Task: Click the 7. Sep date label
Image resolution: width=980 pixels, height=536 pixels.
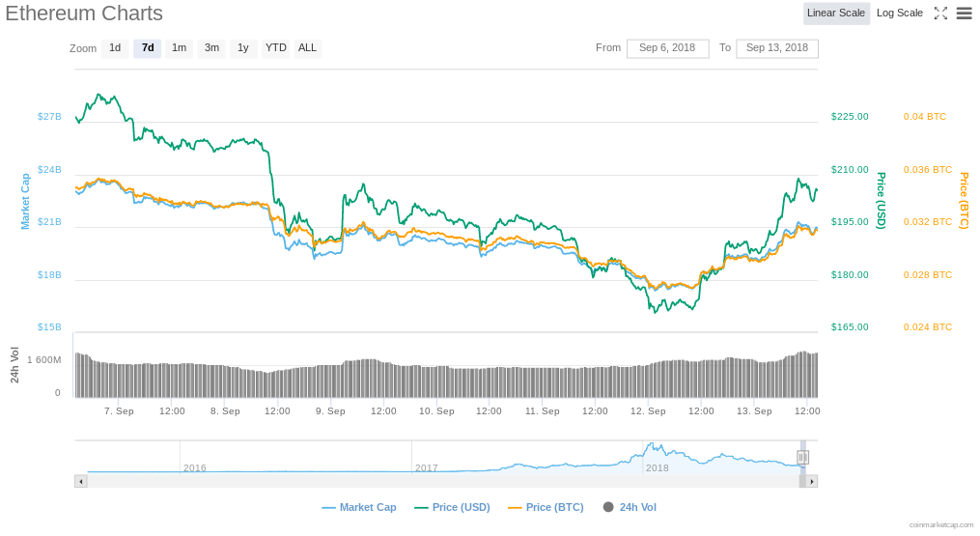Action: pyautogui.click(x=119, y=410)
